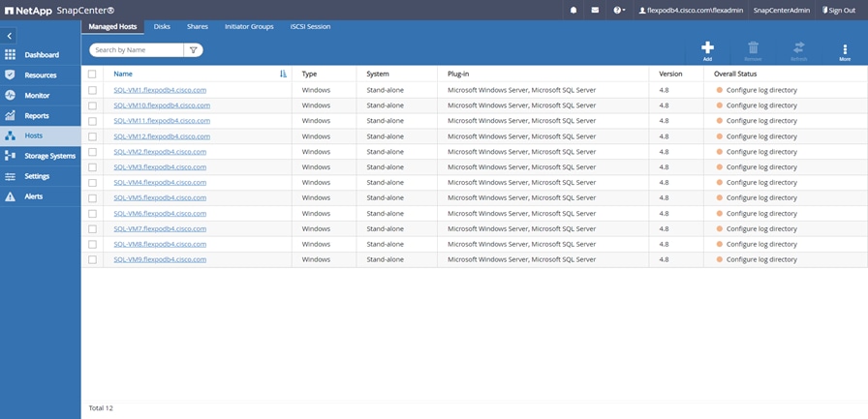Click the Search by Name field
Viewport: 868px width, 419px height.
(137, 49)
